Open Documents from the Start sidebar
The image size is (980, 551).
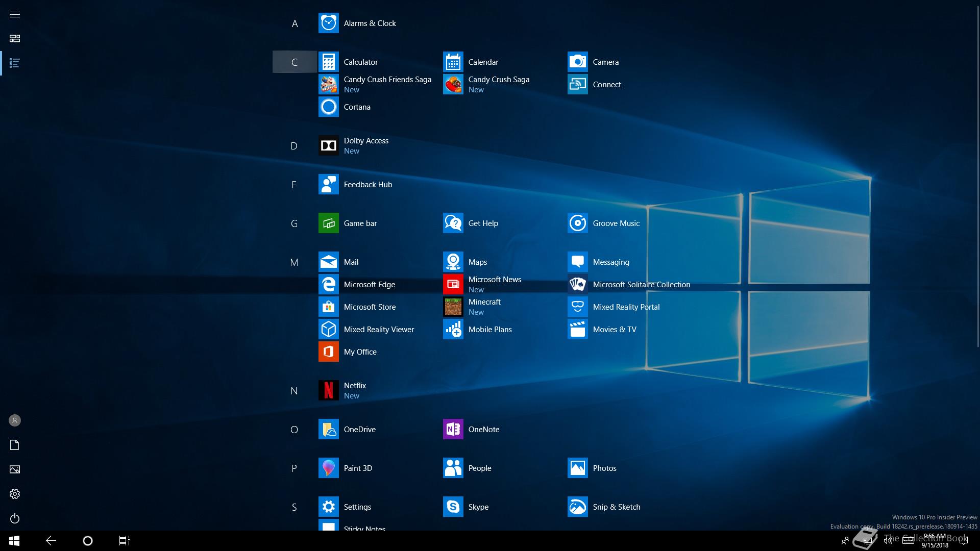click(15, 445)
